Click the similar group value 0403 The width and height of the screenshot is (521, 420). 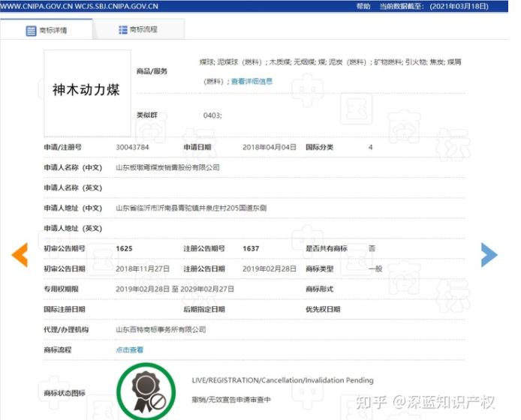coord(212,115)
